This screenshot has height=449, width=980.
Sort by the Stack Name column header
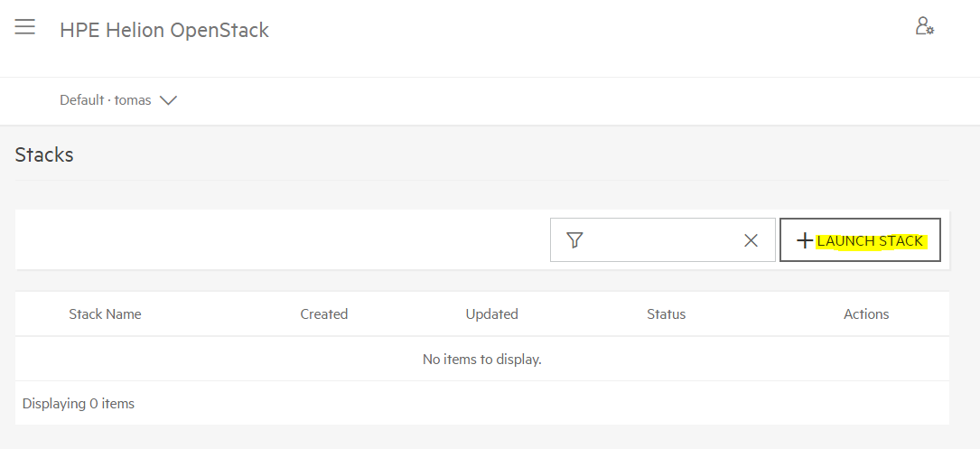pos(105,313)
